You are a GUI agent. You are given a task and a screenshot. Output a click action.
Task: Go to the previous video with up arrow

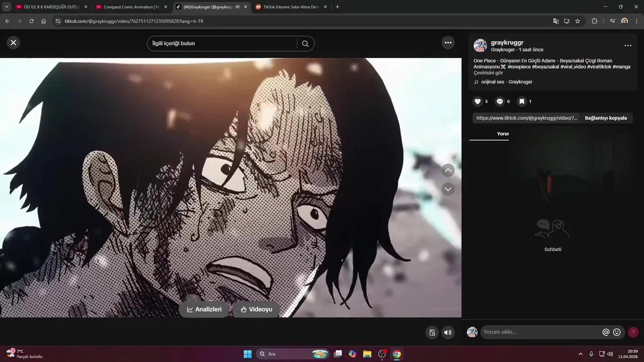tap(448, 170)
